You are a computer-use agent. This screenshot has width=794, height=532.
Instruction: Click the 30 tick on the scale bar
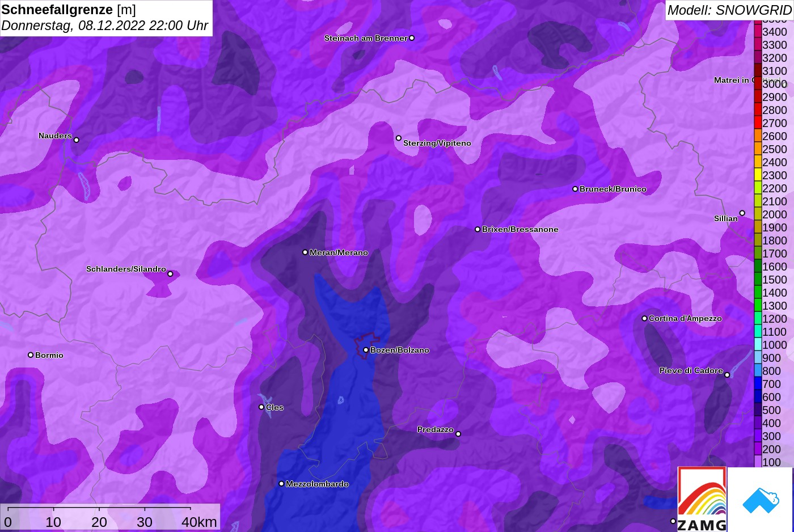click(x=145, y=522)
